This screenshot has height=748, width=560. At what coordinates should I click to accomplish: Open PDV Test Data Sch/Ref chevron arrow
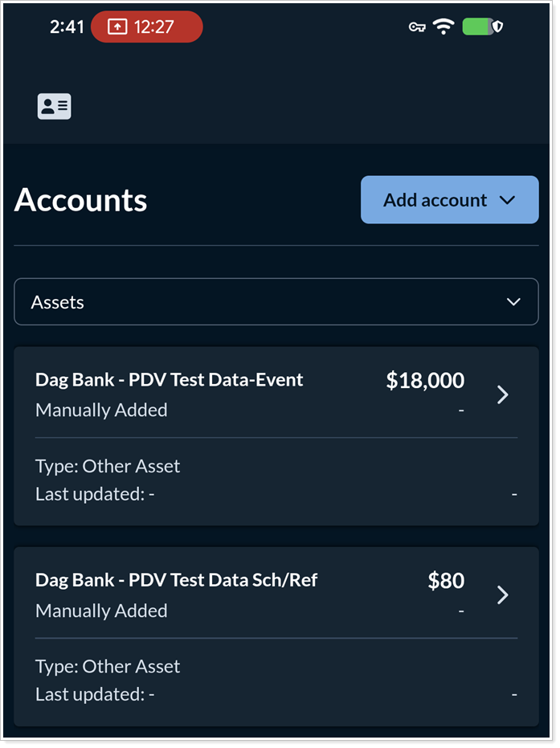(x=503, y=595)
